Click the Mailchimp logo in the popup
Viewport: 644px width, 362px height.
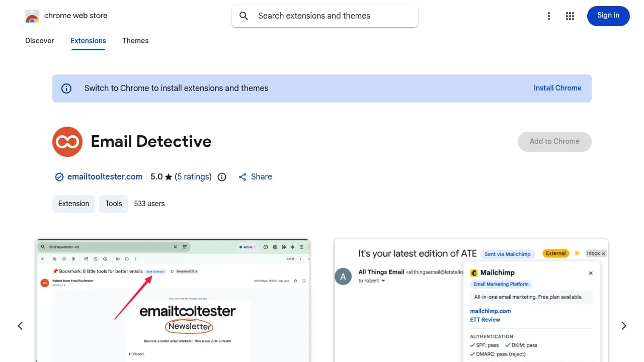[x=473, y=273]
